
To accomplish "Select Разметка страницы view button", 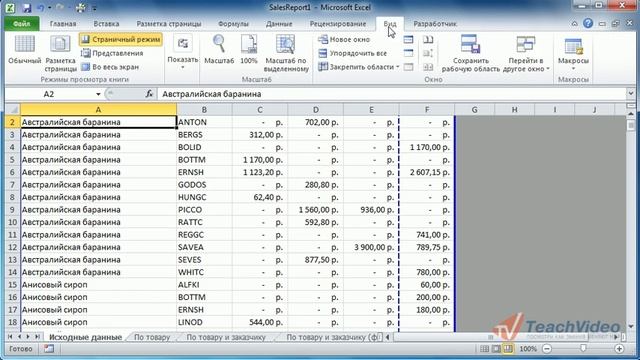I will click(x=60, y=53).
